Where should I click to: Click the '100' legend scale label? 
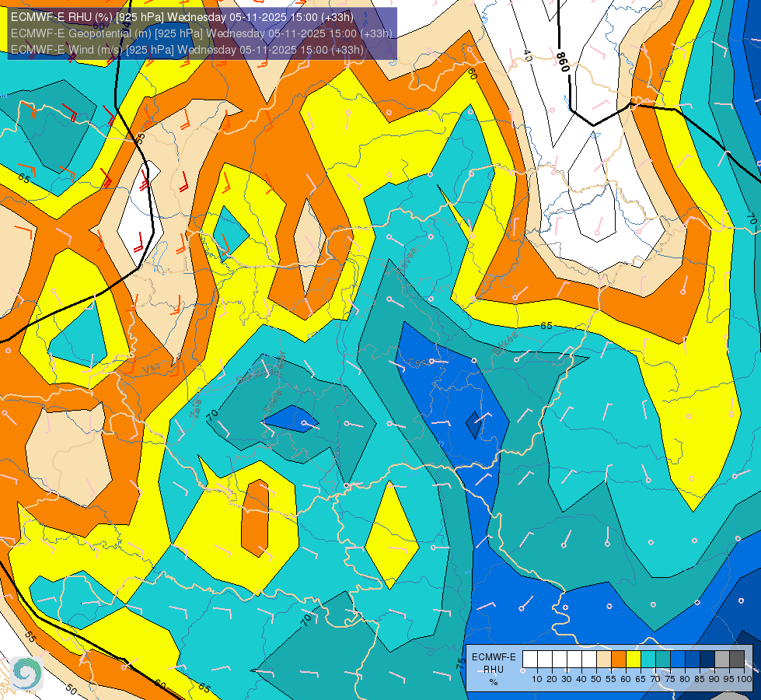point(744,679)
